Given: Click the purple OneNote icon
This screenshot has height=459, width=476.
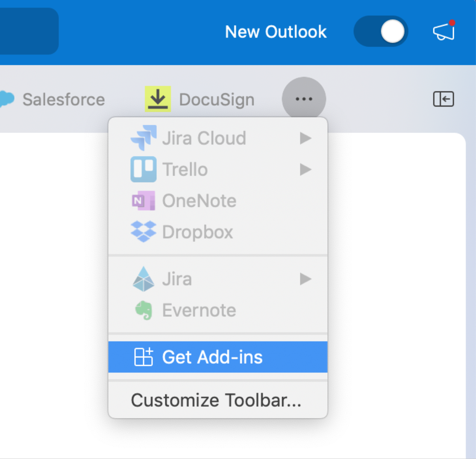Looking at the screenshot, I should [144, 201].
